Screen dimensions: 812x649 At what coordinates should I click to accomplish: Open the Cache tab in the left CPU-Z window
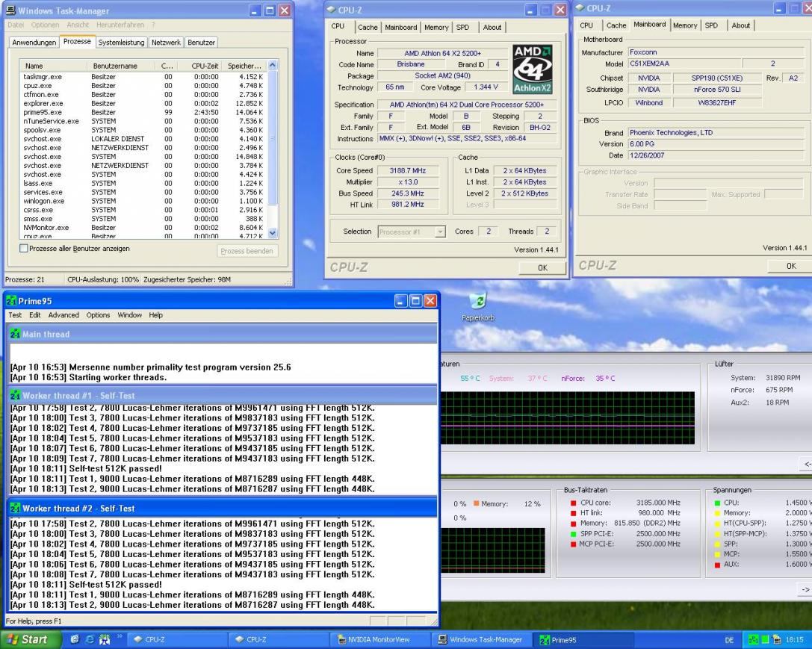point(368,28)
